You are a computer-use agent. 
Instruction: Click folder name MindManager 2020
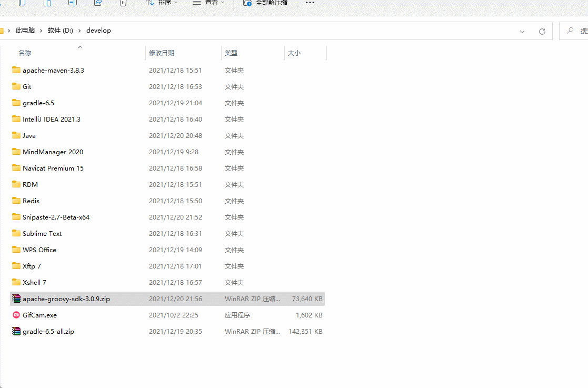(x=53, y=152)
